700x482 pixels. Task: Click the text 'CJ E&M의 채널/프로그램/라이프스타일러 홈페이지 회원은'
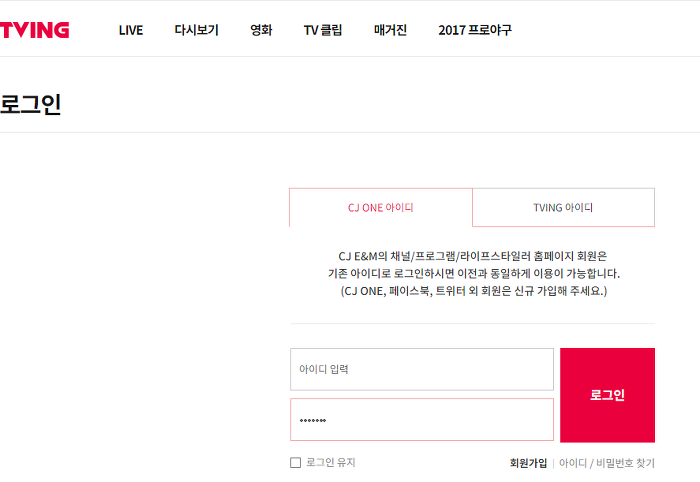[x=473, y=256]
